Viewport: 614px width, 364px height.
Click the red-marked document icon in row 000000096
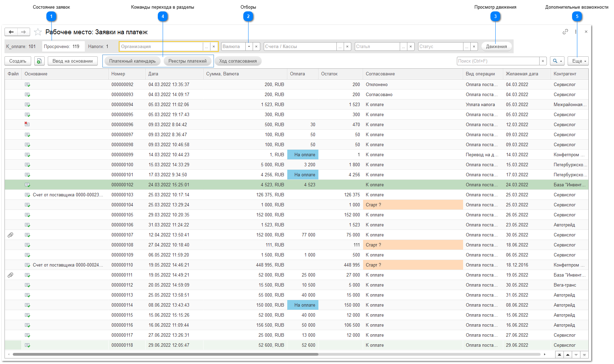click(x=27, y=124)
